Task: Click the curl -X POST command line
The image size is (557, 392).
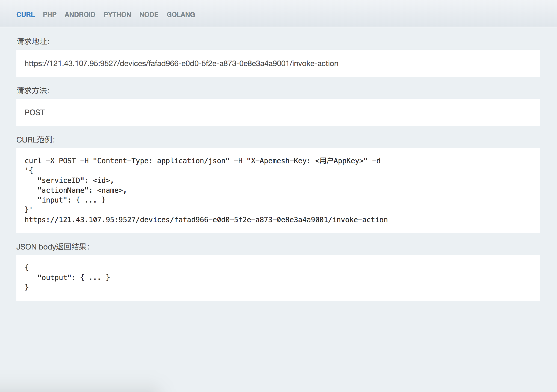Action: tap(202, 161)
